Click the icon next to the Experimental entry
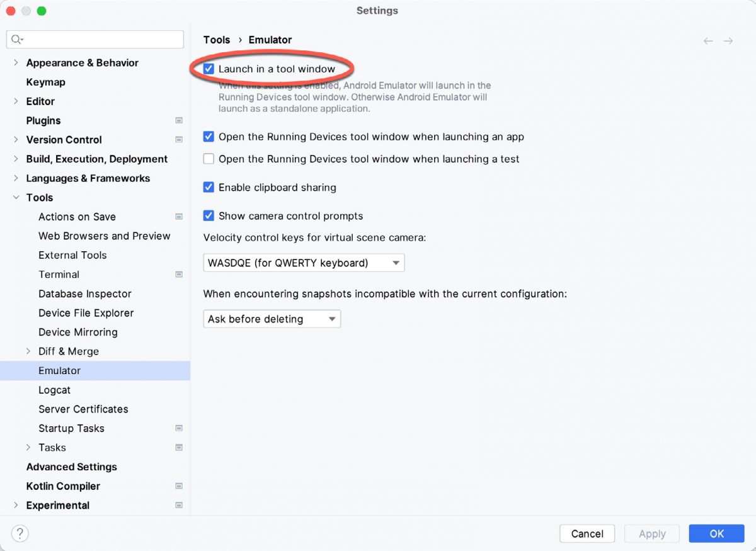Viewport: 756px width, 551px height. 179,505
